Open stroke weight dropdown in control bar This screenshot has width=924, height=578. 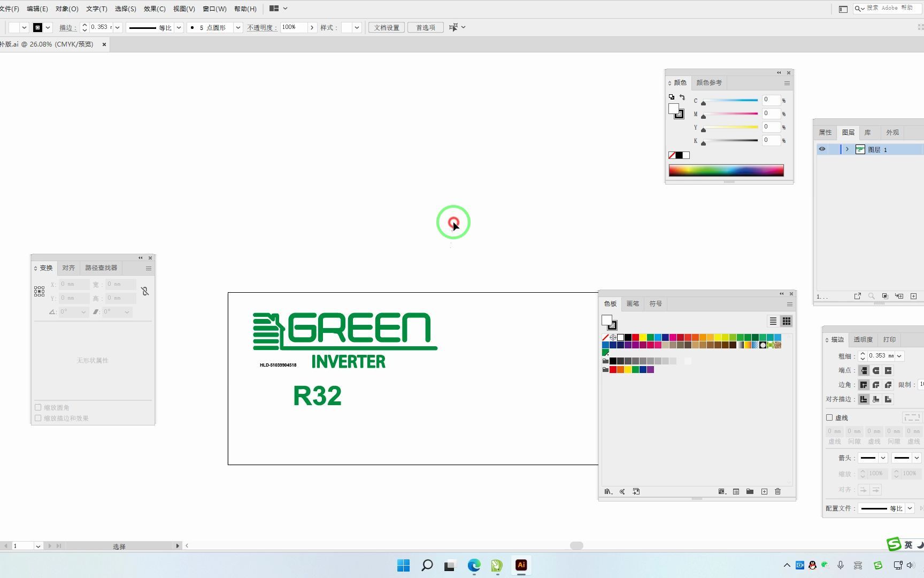coord(118,27)
